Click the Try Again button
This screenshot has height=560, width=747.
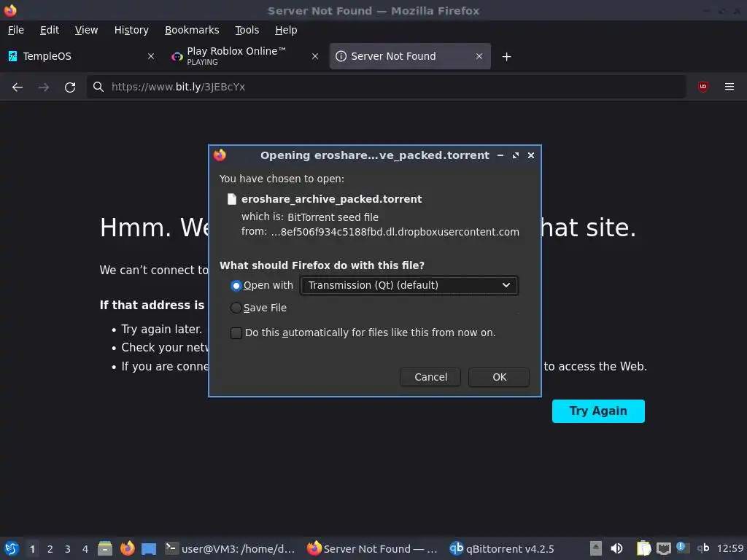coord(598,411)
